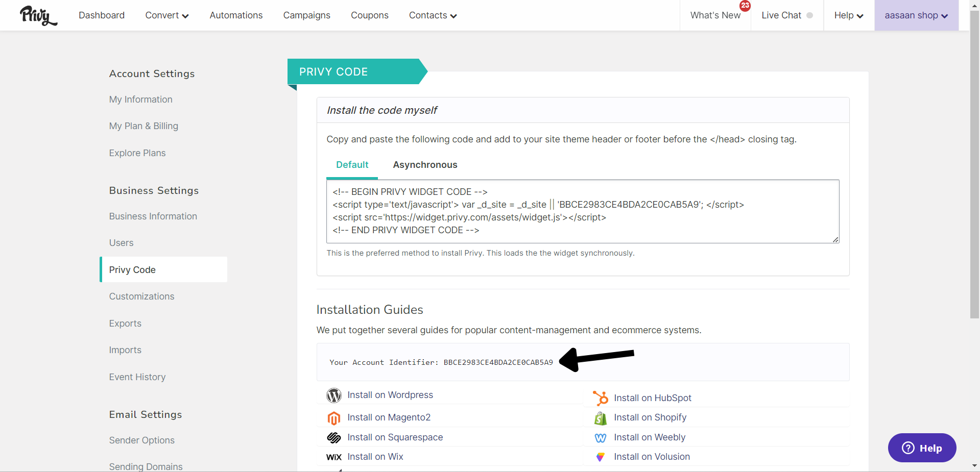Screen dimensions: 980x472
Task: Go to Dashboard
Action: [x=102, y=15]
